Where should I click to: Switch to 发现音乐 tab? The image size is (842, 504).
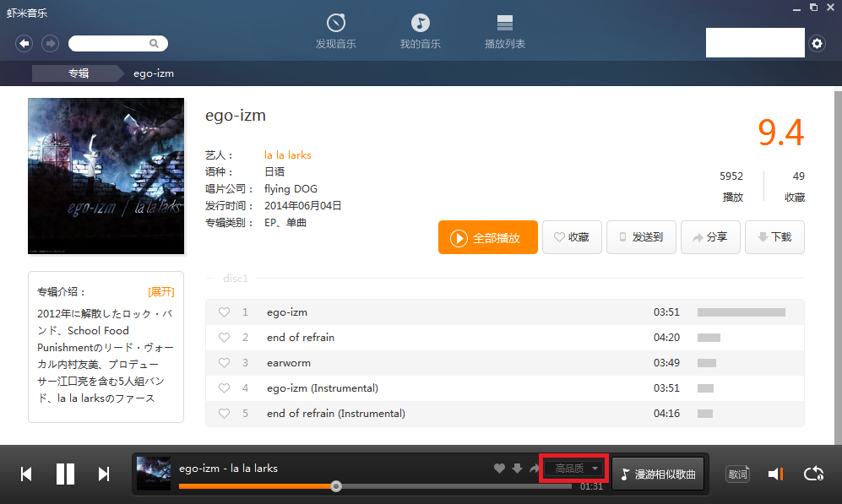336,32
